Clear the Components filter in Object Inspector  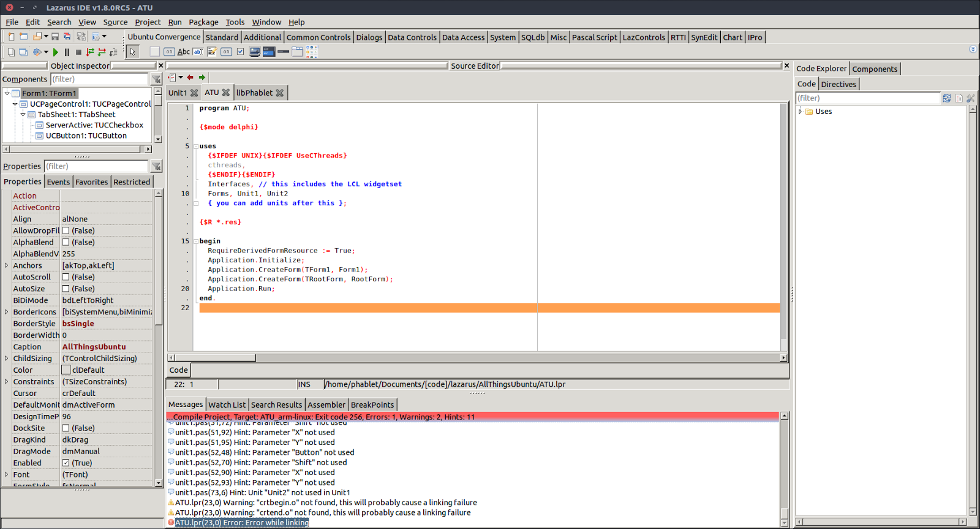click(x=156, y=79)
